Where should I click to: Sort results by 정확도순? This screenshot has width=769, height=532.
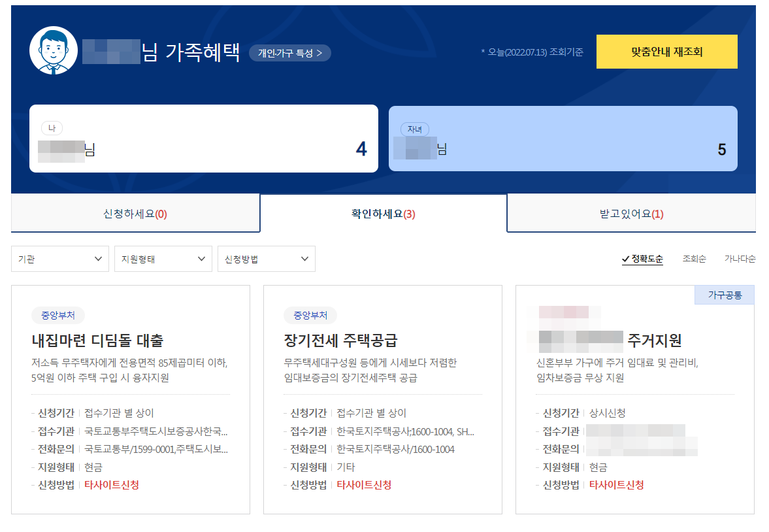point(642,259)
